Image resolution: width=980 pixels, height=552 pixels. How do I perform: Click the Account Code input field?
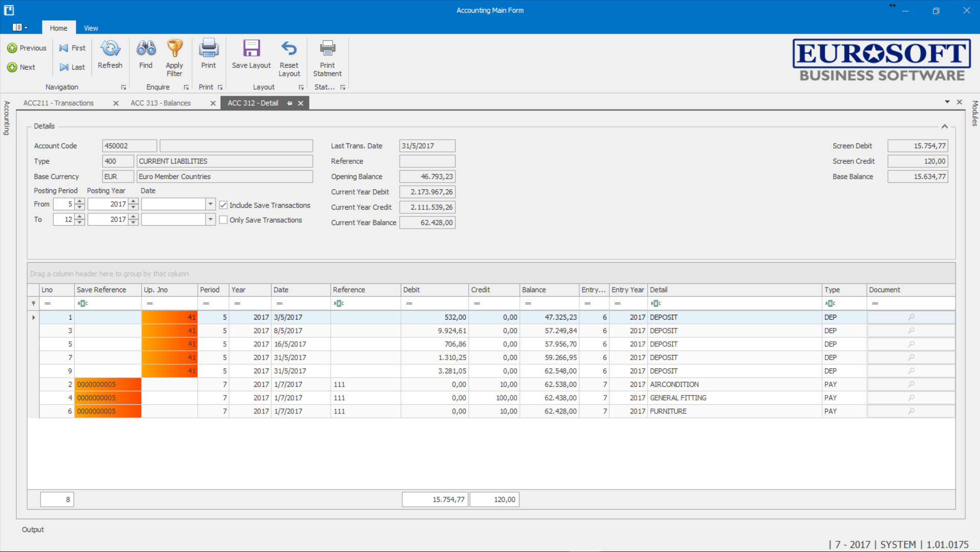(129, 146)
